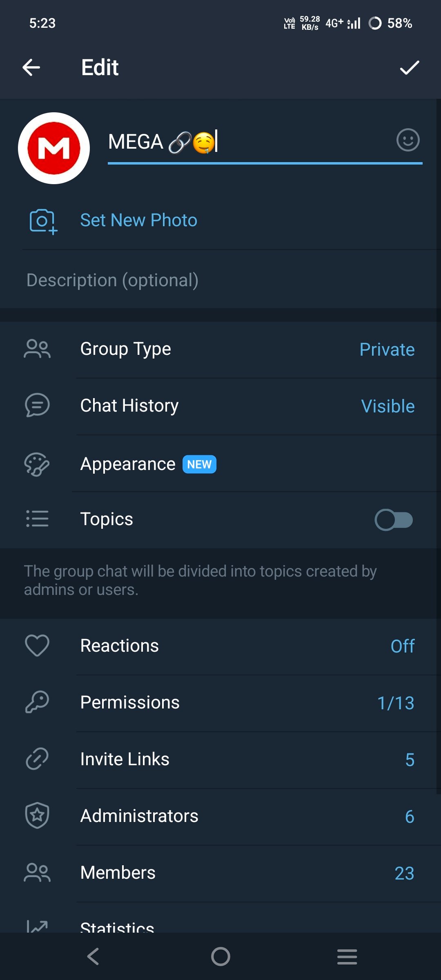Open the Appearance menu item

pyautogui.click(x=220, y=464)
